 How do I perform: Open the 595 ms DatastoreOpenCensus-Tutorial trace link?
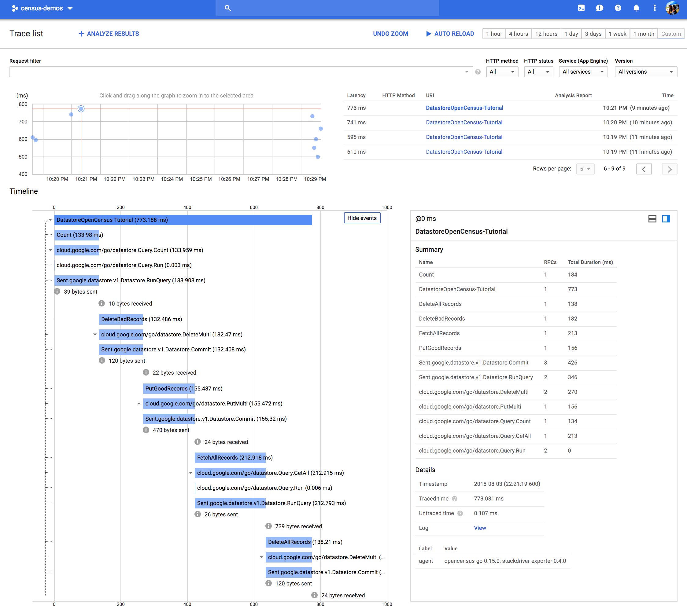(x=464, y=137)
